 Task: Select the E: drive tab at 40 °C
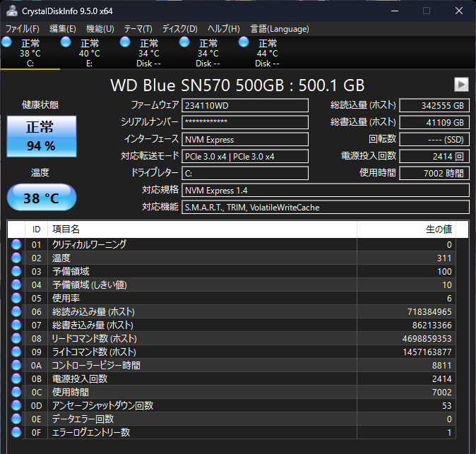point(90,53)
